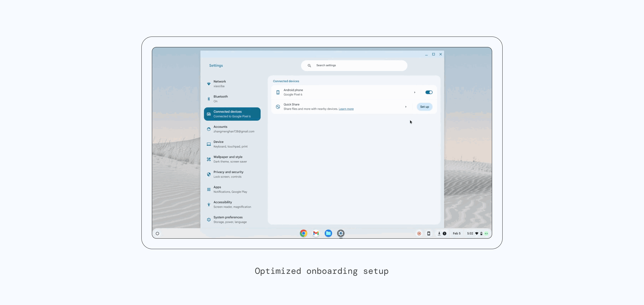This screenshot has width=644, height=305.
Task: Select the Accounts avatar icon
Action: (x=209, y=129)
